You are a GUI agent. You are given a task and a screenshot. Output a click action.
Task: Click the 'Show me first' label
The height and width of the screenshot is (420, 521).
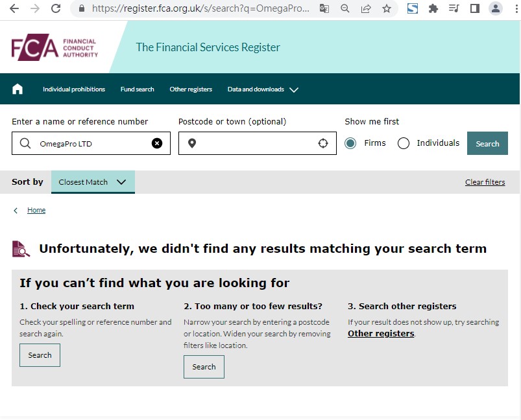[372, 121]
